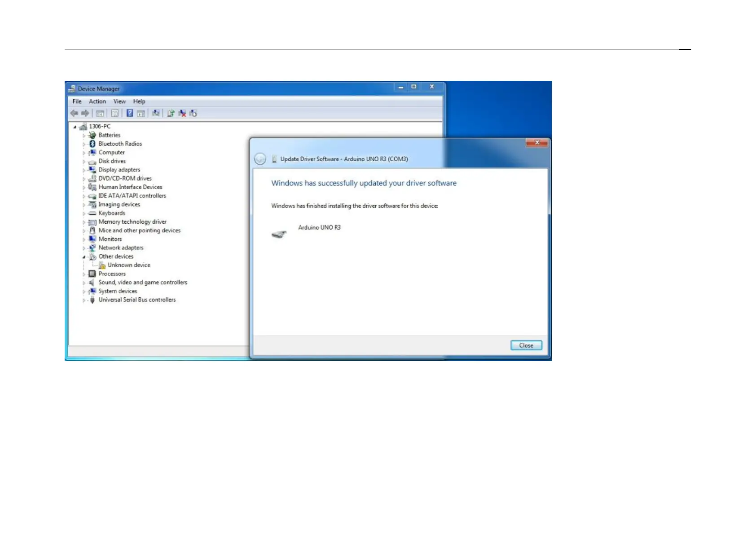Viewport: 756px width, 535px height.
Task: Toggle the Show/Hide Action Pane toolbar icon
Action: (x=141, y=113)
